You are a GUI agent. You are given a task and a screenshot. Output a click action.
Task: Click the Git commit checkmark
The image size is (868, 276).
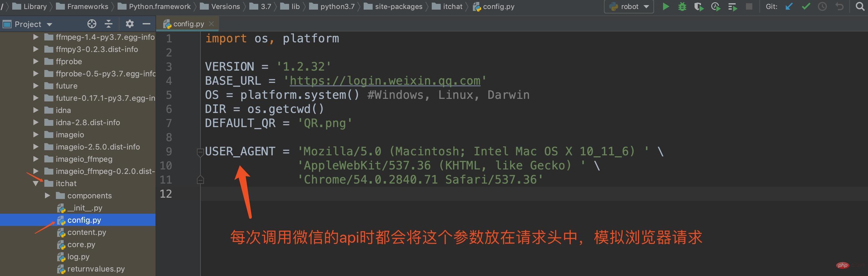(806, 6)
